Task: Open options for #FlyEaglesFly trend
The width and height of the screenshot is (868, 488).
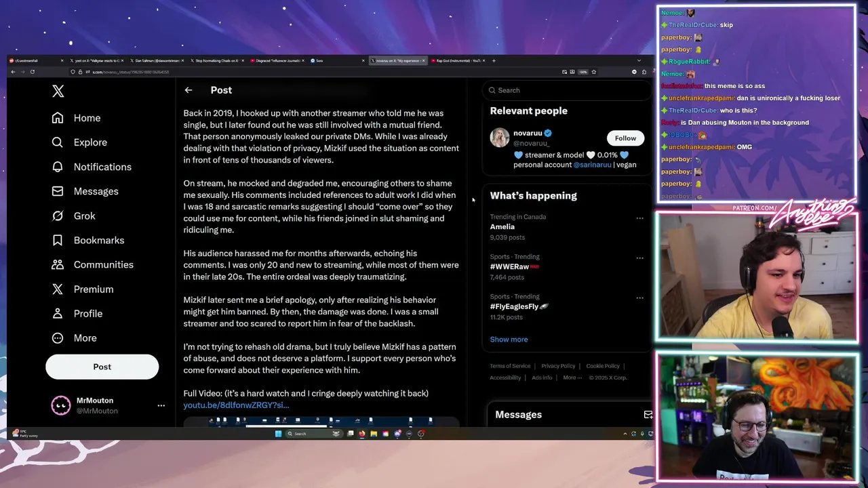Action: [x=639, y=298]
